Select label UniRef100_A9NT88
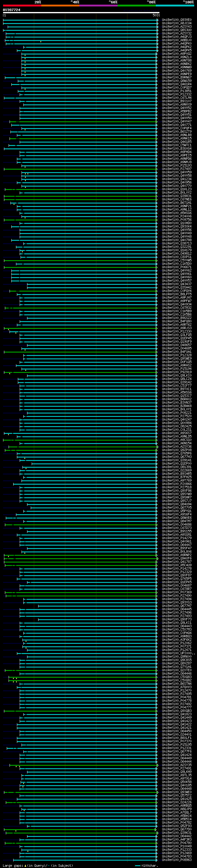197x868 pixels. coord(177,61)
